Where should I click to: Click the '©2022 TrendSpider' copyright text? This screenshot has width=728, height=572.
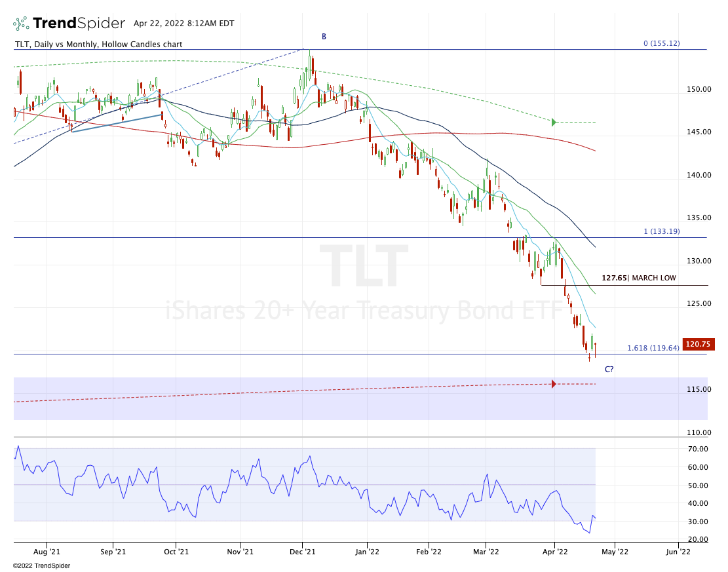click(41, 566)
